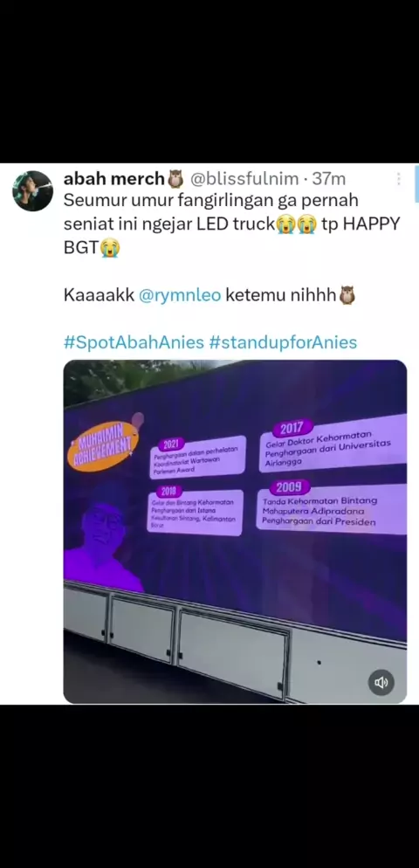Click the orange Muhaimin Achievement badge

(103, 447)
